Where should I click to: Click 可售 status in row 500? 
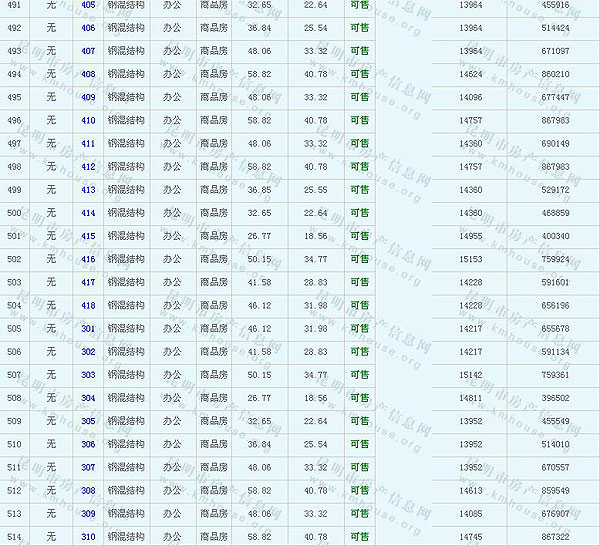[x=360, y=213]
